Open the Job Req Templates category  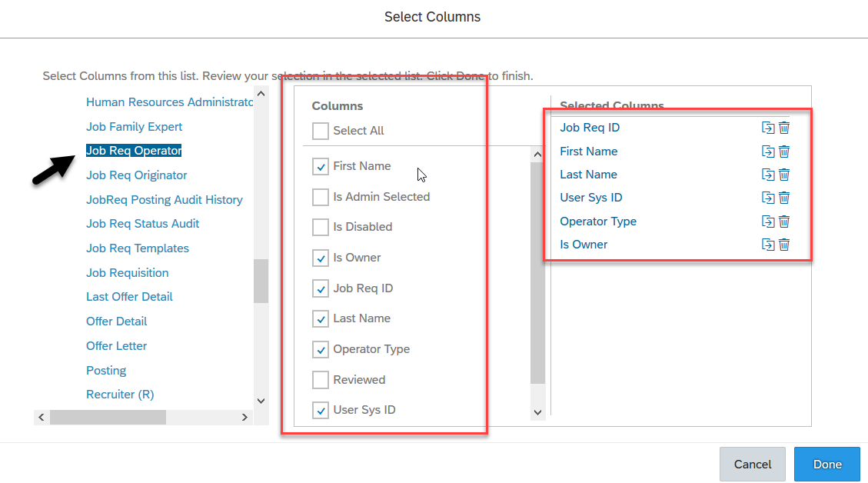(138, 248)
